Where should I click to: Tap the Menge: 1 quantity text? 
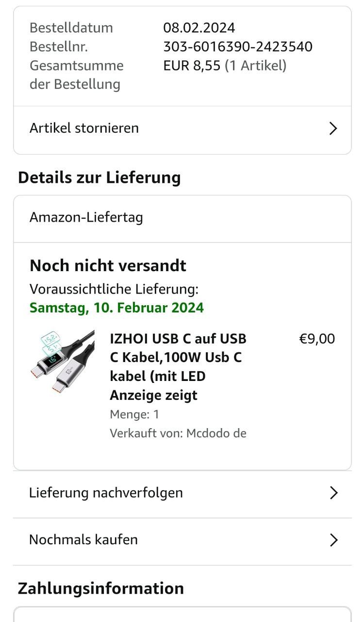pyautogui.click(x=134, y=415)
